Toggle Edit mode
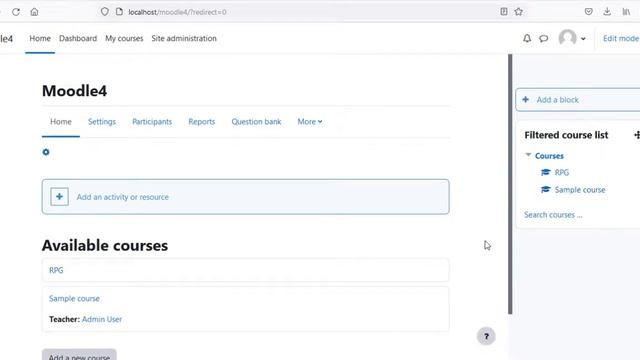Image resolution: width=640 pixels, height=360 pixels. 621,38
